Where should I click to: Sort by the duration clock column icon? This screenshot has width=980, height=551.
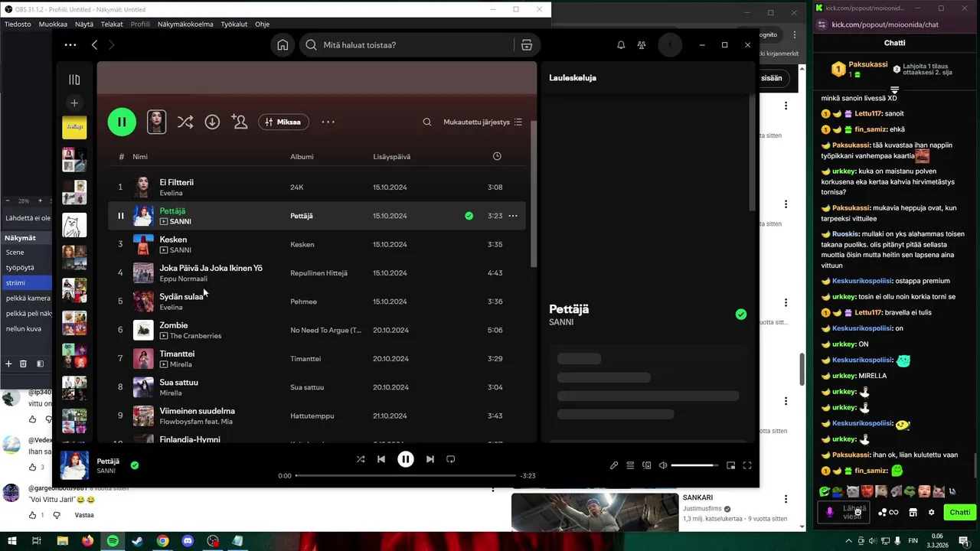[x=497, y=156]
